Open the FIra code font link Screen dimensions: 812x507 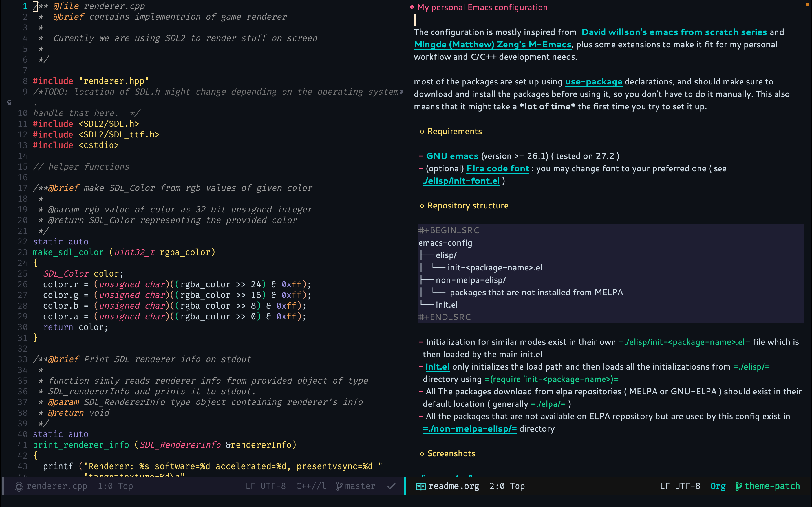pyautogui.click(x=498, y=169)
